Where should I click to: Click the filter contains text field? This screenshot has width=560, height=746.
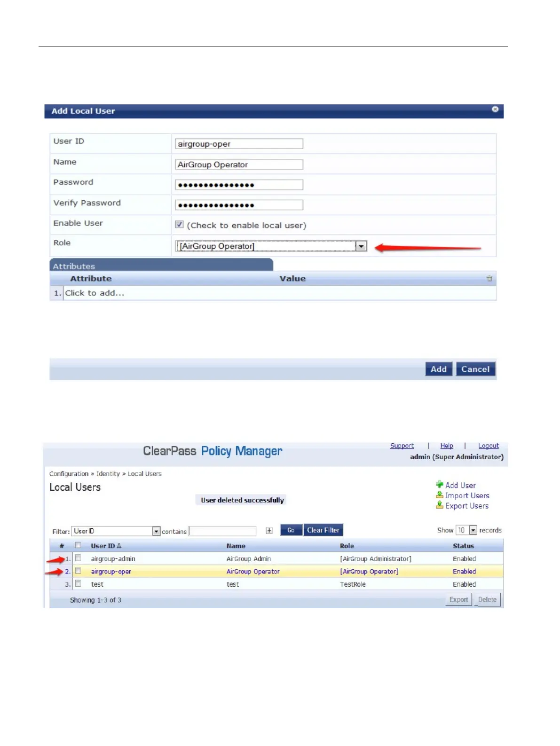tap(222, 531)
